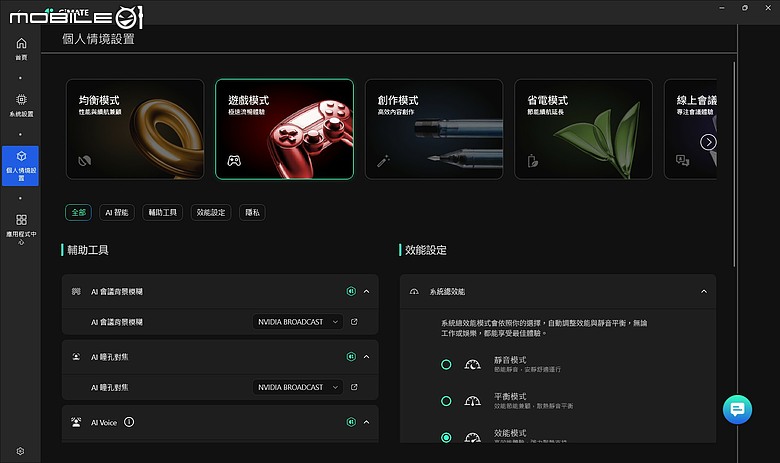780x463 pixels.
Task: Toggle AI 會議背景模糊 green status icon
Action: click(x=351, y=291)
